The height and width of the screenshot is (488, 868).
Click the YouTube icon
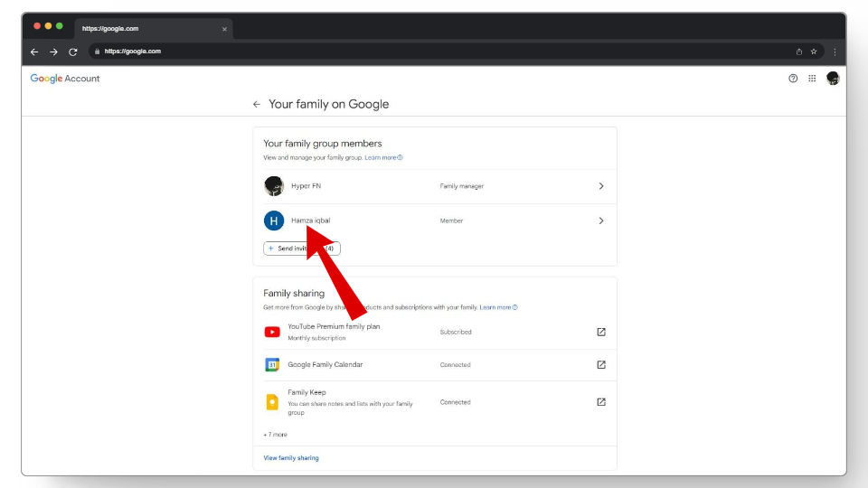[272, 332]
